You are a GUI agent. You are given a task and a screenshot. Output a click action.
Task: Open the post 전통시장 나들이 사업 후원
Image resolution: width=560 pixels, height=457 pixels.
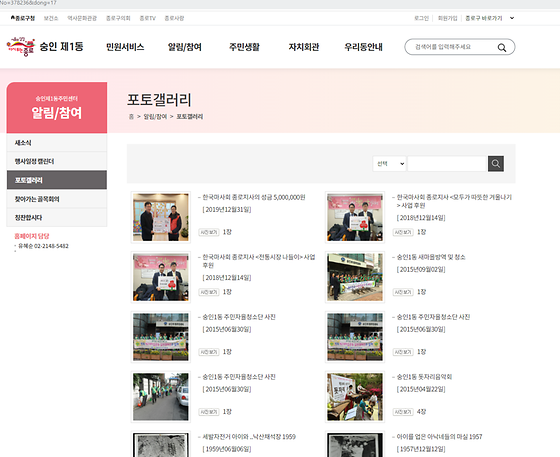(x=259, y=261)
